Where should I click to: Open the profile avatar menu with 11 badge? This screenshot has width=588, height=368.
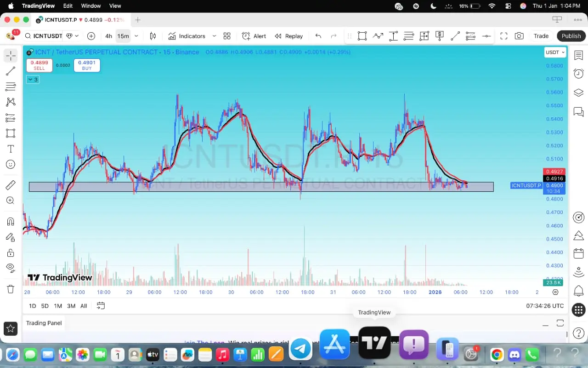click(11, 35)
